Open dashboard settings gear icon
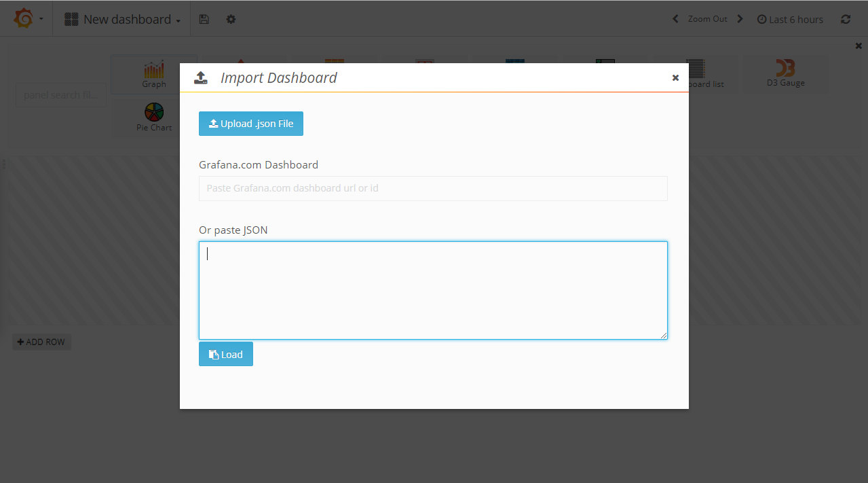This screenshot has height=483, width=868. [231, 19]
